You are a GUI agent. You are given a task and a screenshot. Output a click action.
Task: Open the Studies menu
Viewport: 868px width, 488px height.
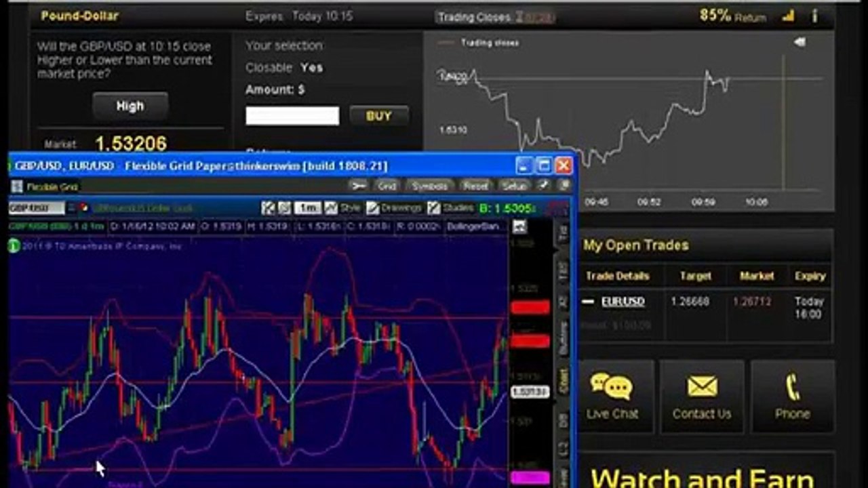point(451,208)
